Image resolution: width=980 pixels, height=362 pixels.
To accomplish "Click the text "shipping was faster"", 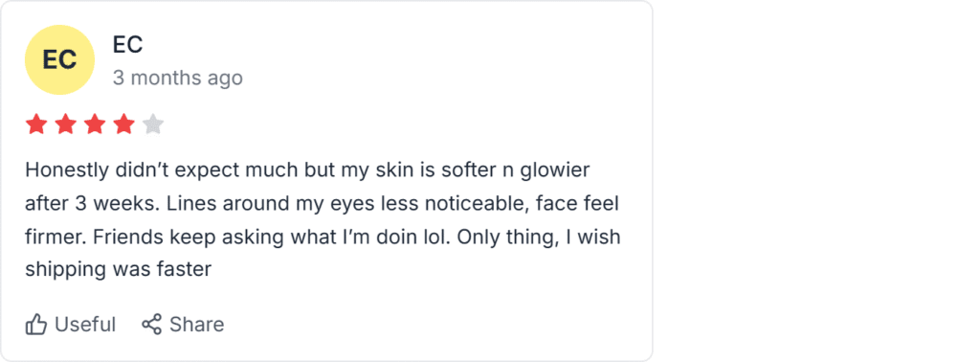I will click(x=119, y=270).
